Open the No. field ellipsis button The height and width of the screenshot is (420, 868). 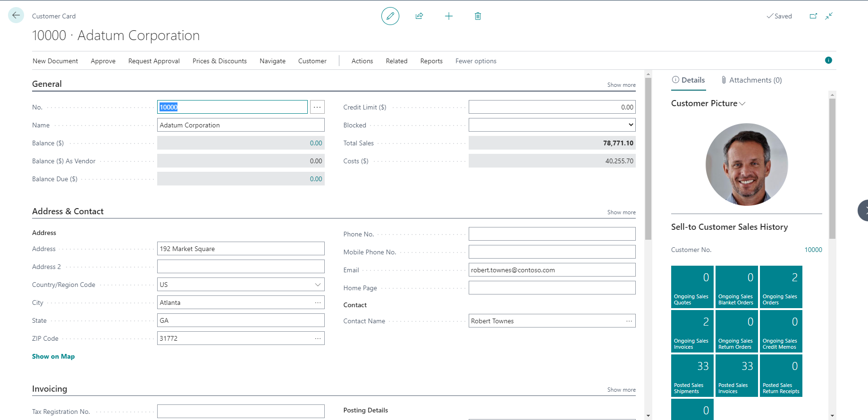click(317, 107)
